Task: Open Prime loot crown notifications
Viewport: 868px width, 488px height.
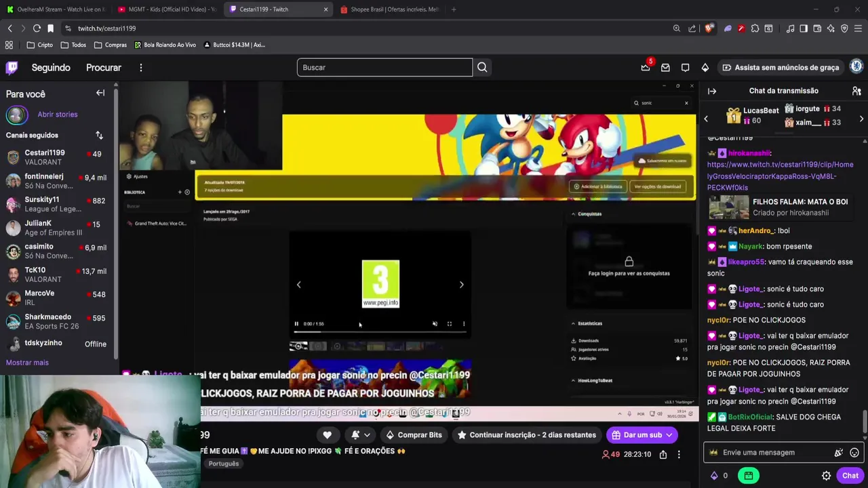Action: click(x=646, y=67)
